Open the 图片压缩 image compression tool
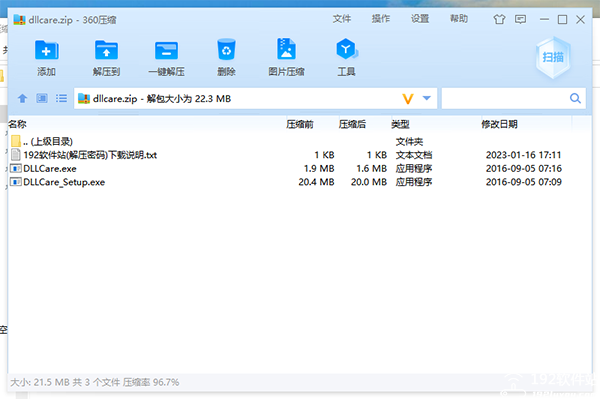 pyautogui.click(x=286, y=49)
